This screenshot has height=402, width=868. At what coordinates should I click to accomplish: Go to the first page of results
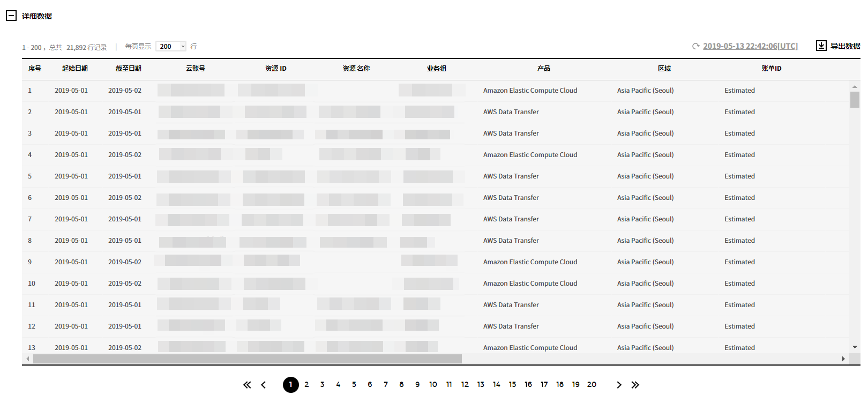247,385
